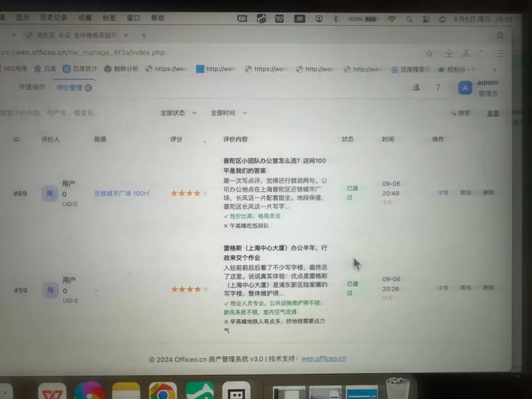The image size is (532, 399).
Task: Click the bookmark star icon in address bar
Action: pos(429,54)
